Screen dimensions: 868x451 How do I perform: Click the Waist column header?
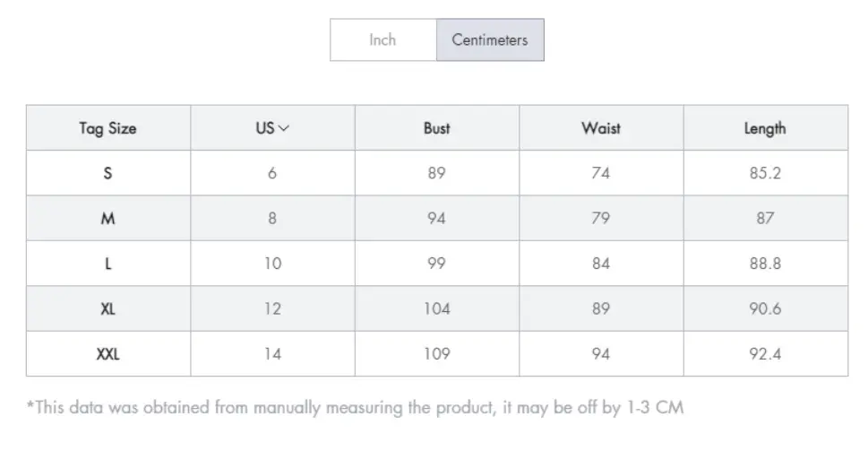601,128
